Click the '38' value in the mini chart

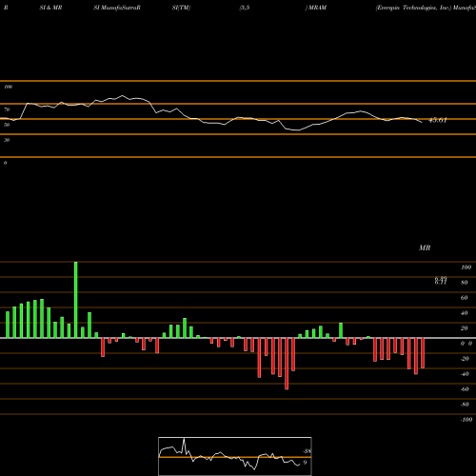click(307, 451)
